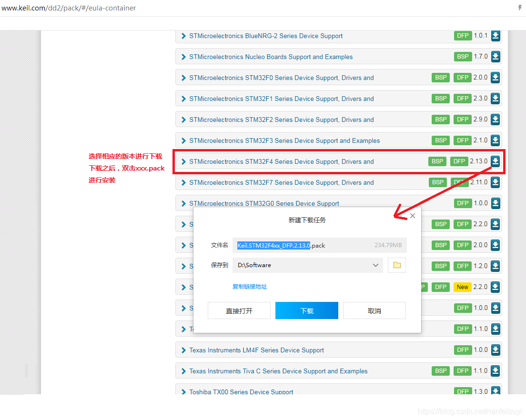Download the STM32G0 Series pack version 1.0.0
This screenshot has height=420, width=526.
pos(496,203)
